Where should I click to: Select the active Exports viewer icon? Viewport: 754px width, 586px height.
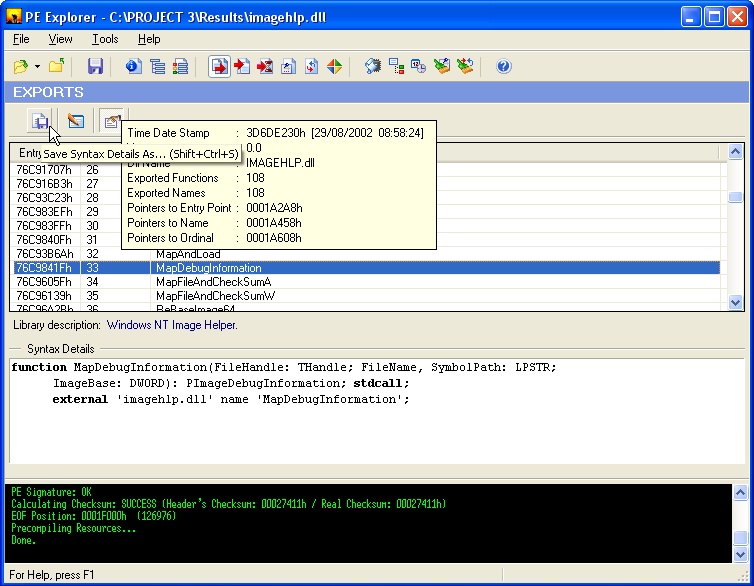tap(219, 67)
